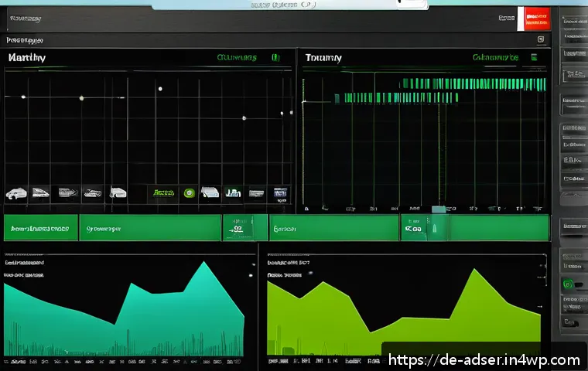Select the white icon right of green circle
This screenshot has height=371, width=588.
tap(210, 192)
